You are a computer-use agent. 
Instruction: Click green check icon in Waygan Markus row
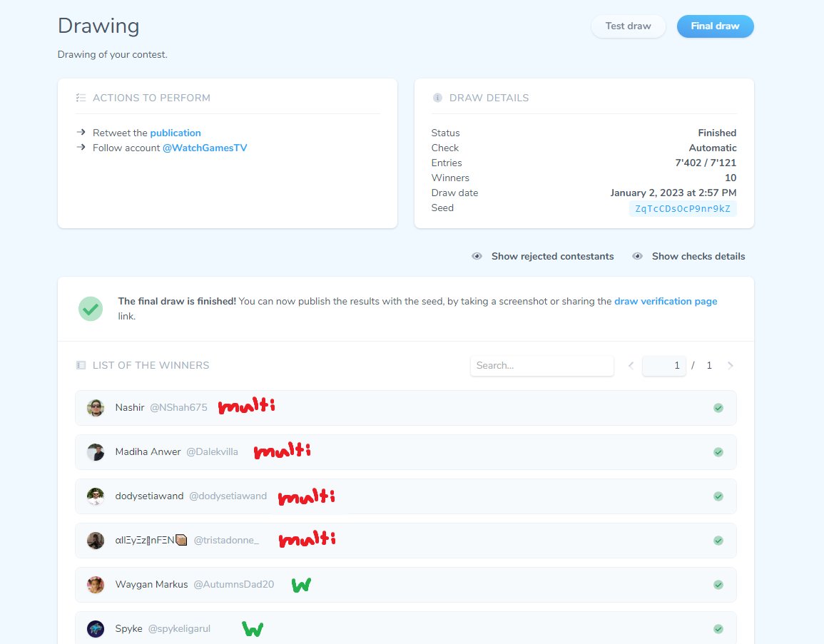(718, 585)
